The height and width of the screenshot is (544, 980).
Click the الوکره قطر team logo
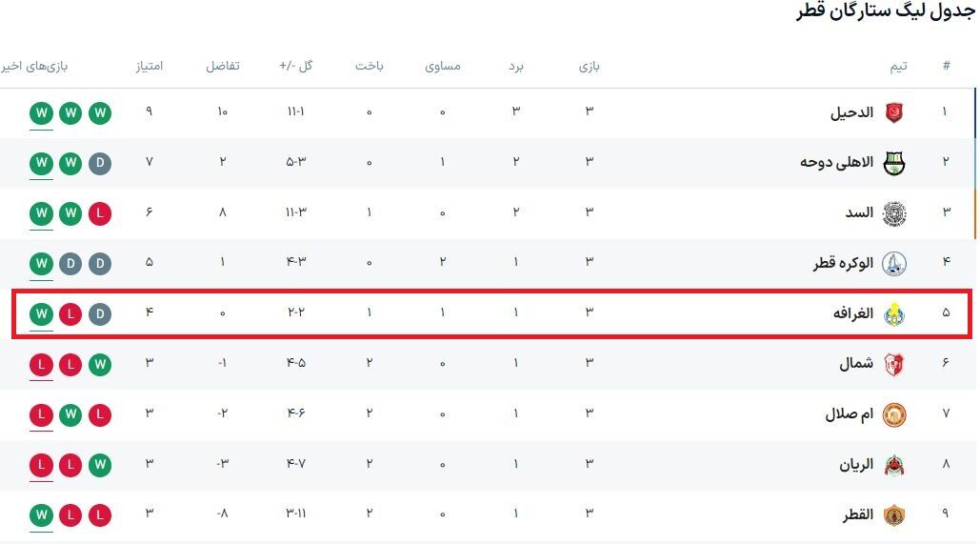coord(893,263)
